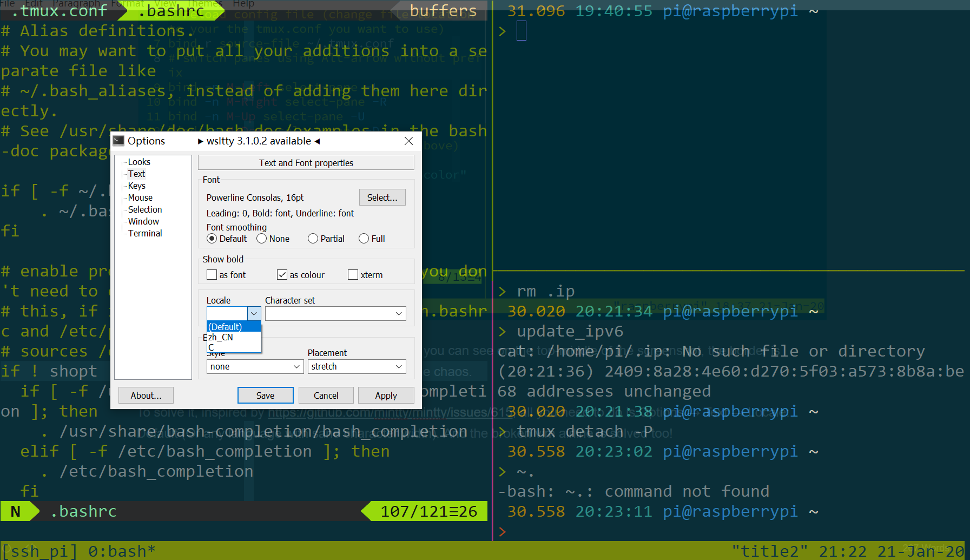Pick zh_CN from the Locale list
Viewport: 970px width, 560px height.
point(234,337)
